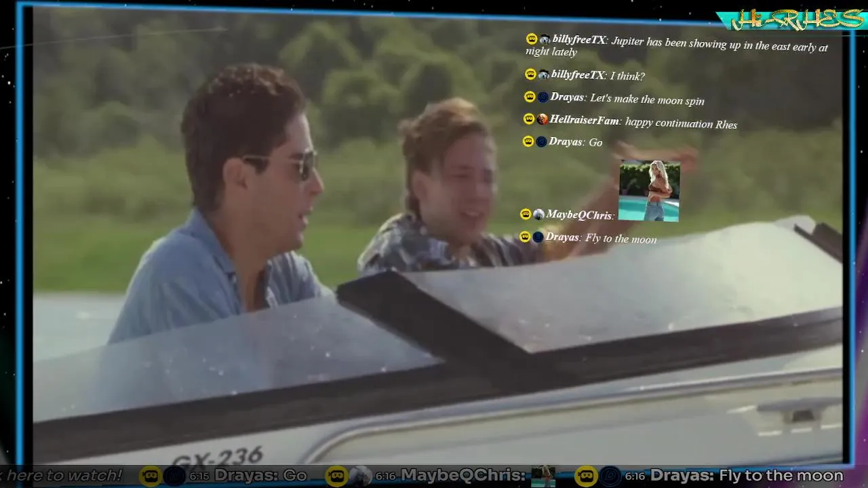Screen dimensions: 868x488
Task: Open the pool photo posted by MaybeQChris
Action: 650,191
